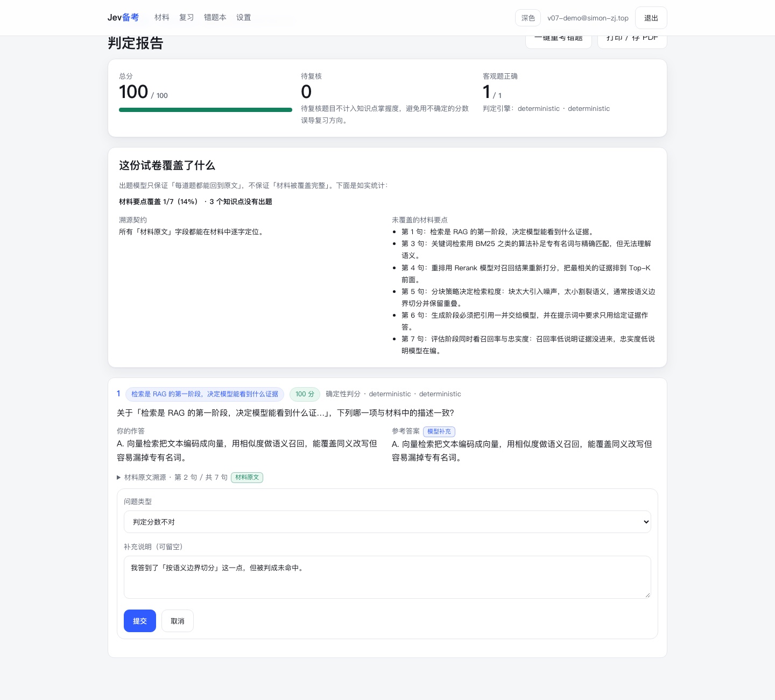Cancel the feedback form with 取消
The image size is (775, 700).
click(x=178, y=621)
